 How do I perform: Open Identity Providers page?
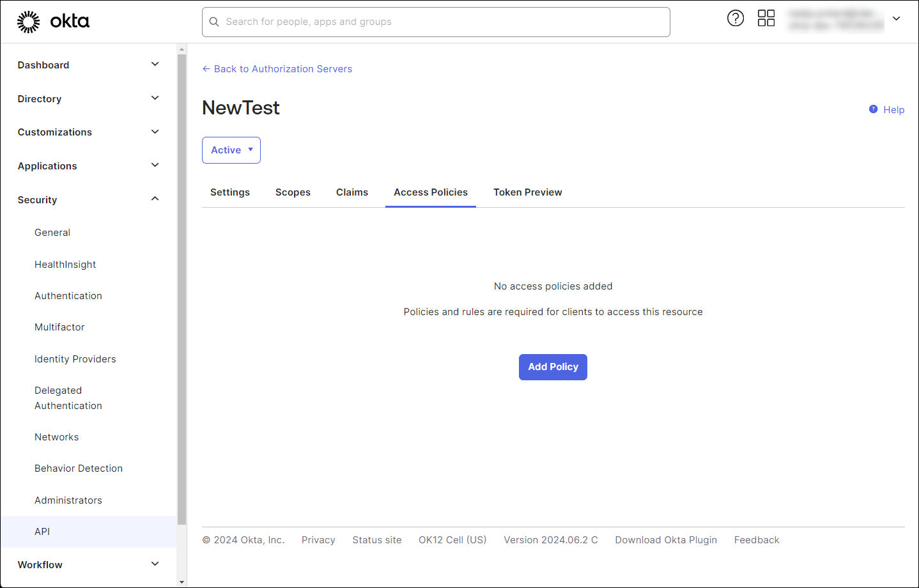[x=75, y=359]
